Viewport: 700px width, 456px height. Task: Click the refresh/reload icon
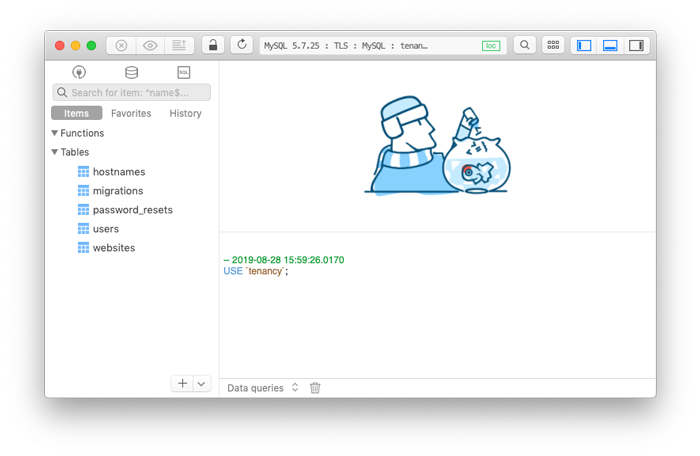(x=242, y=45)
